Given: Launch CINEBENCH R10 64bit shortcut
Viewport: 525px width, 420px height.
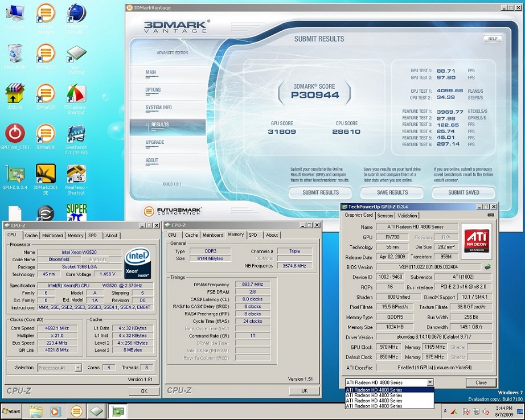Looking at the screenshot, I should tap(76, 18).
